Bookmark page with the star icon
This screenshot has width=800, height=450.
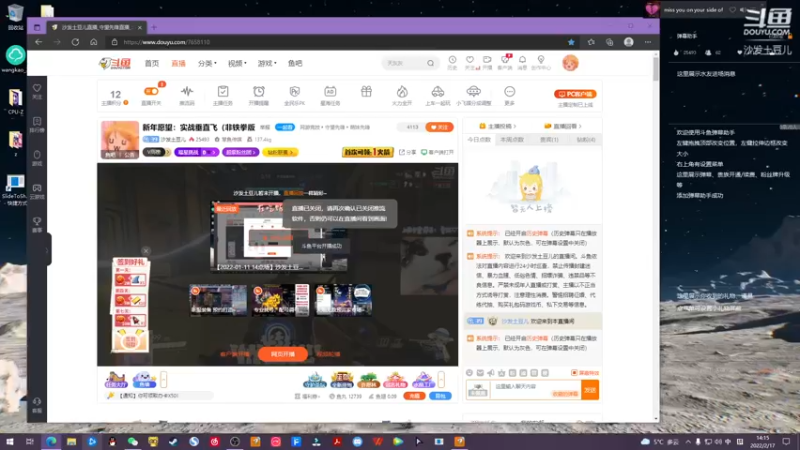tap(571, 42)
